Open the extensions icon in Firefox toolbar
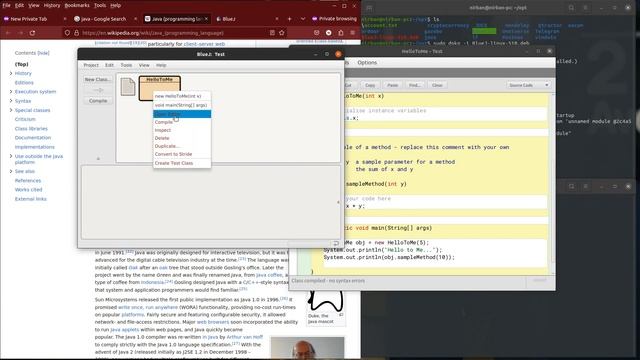The image size is (640, 360). pos(341,33)
